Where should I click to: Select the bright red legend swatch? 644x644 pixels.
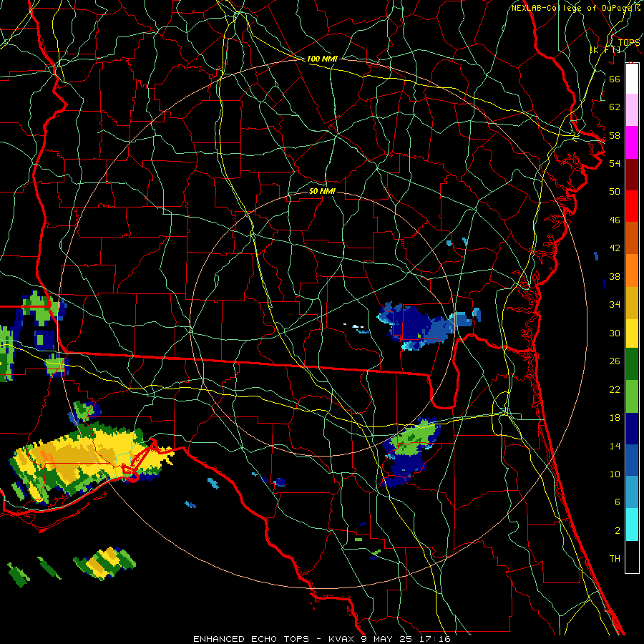pos(632,206)
